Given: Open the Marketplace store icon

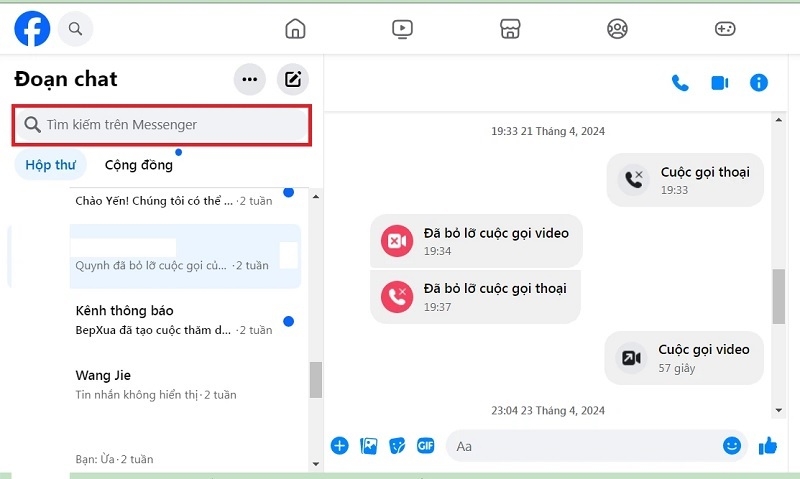Looking at the screenshot, I should (510, 29).
